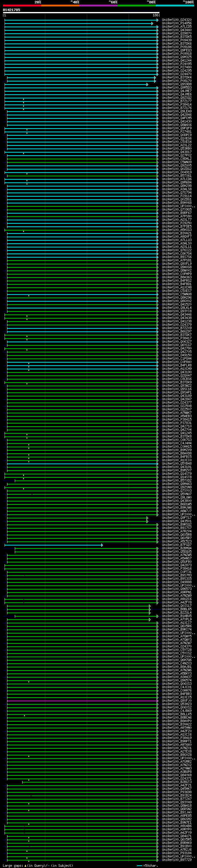Click the orange ~40% identity legend segment

point(60,6)
